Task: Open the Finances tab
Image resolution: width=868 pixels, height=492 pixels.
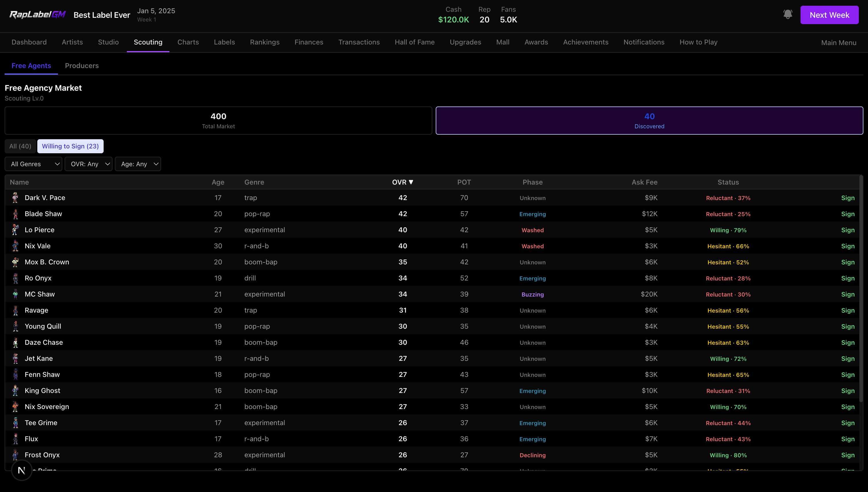Action: click(x=309, y=42)
